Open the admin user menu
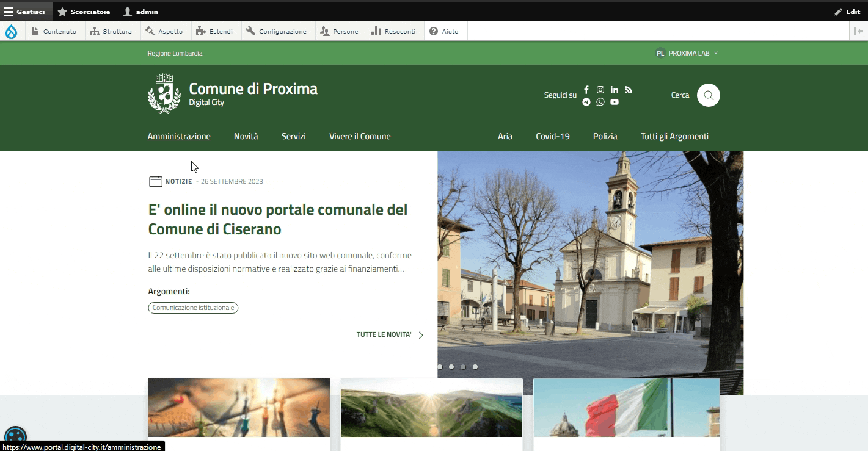The height and width of the screenshot is (451, 868). click(140, 12)
